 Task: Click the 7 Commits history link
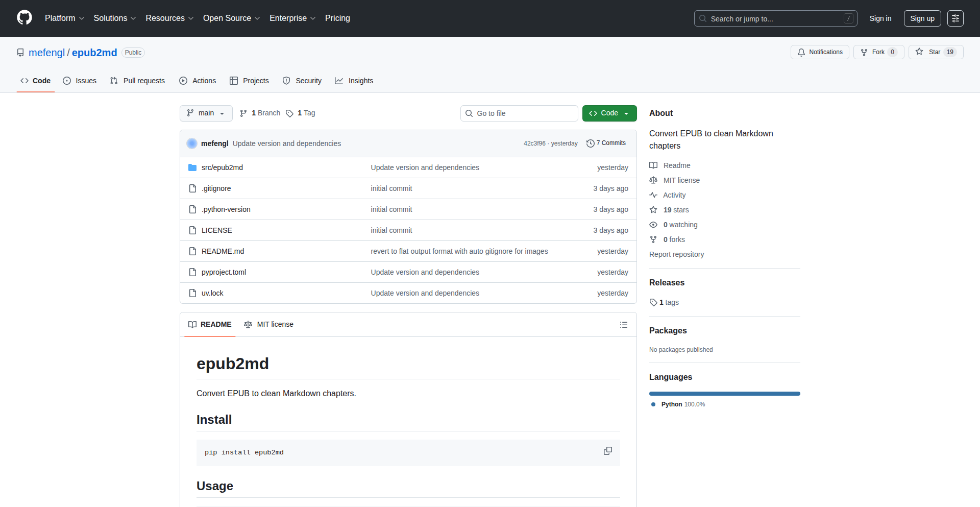[606, 143]
